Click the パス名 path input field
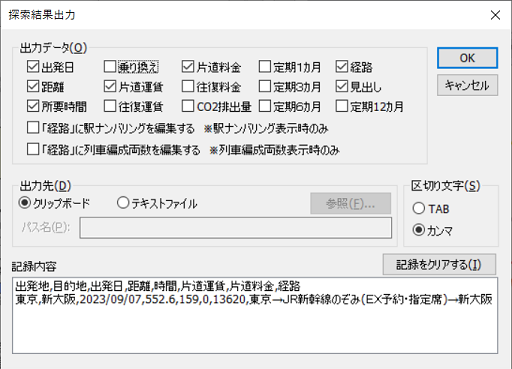The height and width of the screenshot is (369, 512). [x=236, y=228]
